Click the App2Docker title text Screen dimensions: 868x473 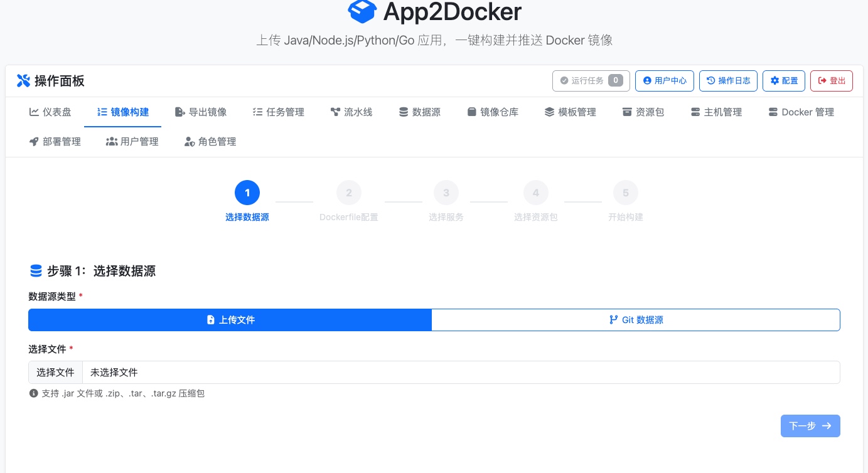pos(452,11)
